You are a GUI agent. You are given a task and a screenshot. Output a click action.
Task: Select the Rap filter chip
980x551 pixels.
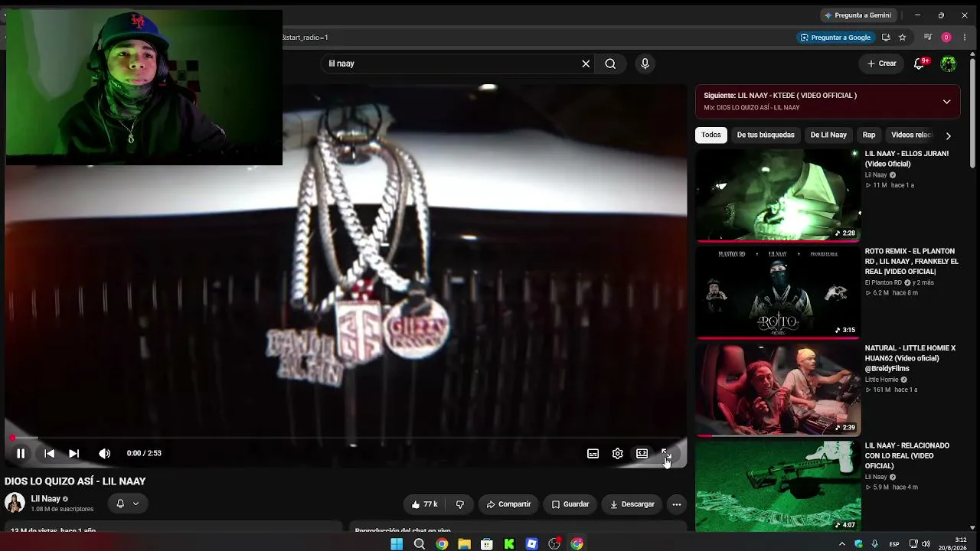pos(869,135)
